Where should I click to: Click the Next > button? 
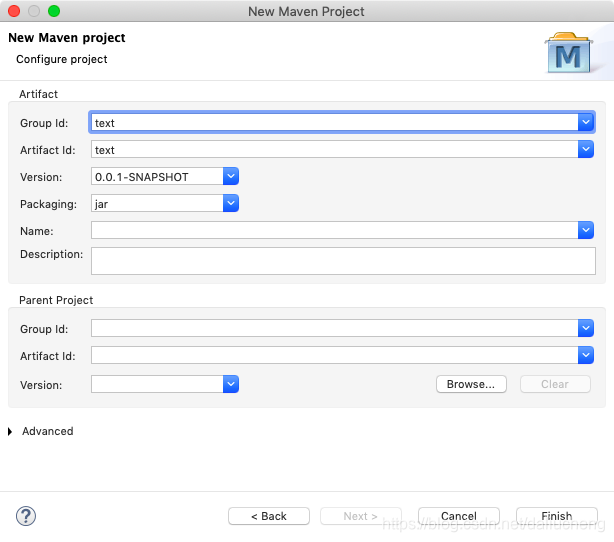360,516
